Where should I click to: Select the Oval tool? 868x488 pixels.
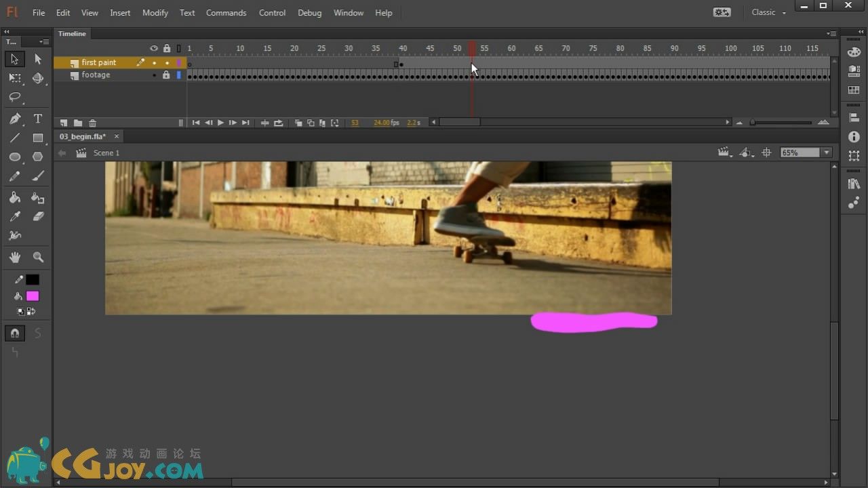(x=14, y=157)
